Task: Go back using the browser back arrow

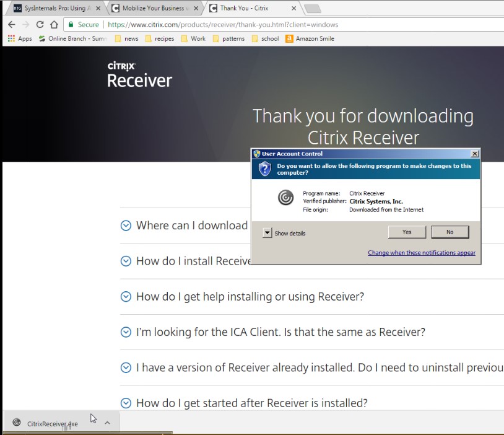Action: [x=12, y=24]
